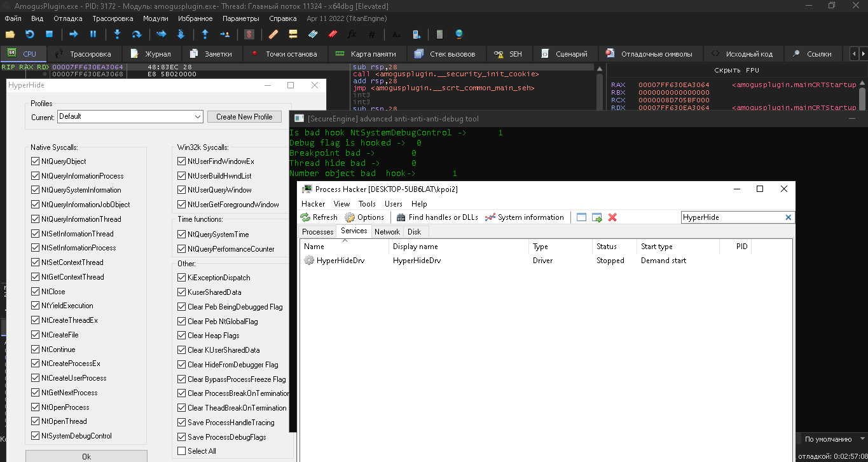Open the Параметры menu
This screenshot has width=868, height=462.
point(241,18)
